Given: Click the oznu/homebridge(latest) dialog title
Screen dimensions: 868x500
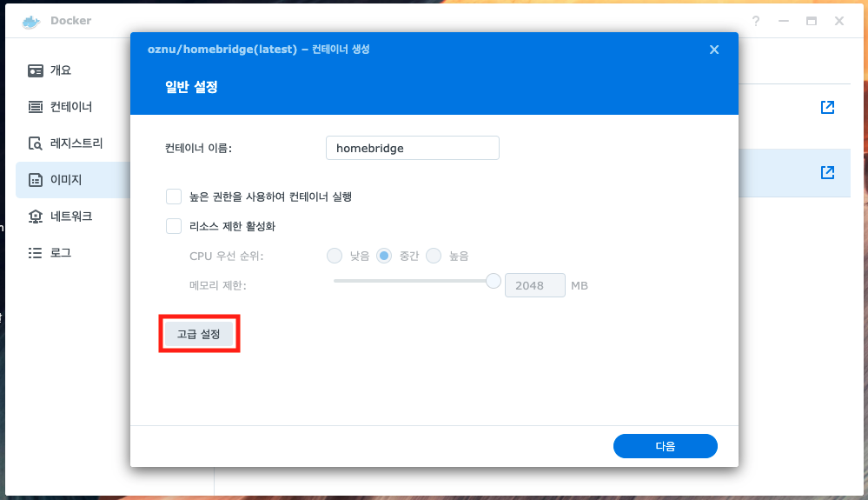Looking at the screenshot, I should 259,50.
